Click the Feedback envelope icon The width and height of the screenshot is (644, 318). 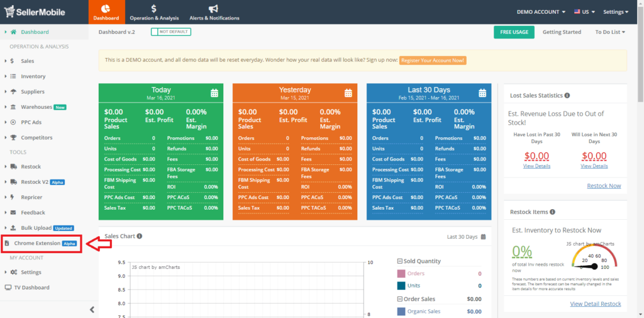pyautogui.click(x=13, y=213)
